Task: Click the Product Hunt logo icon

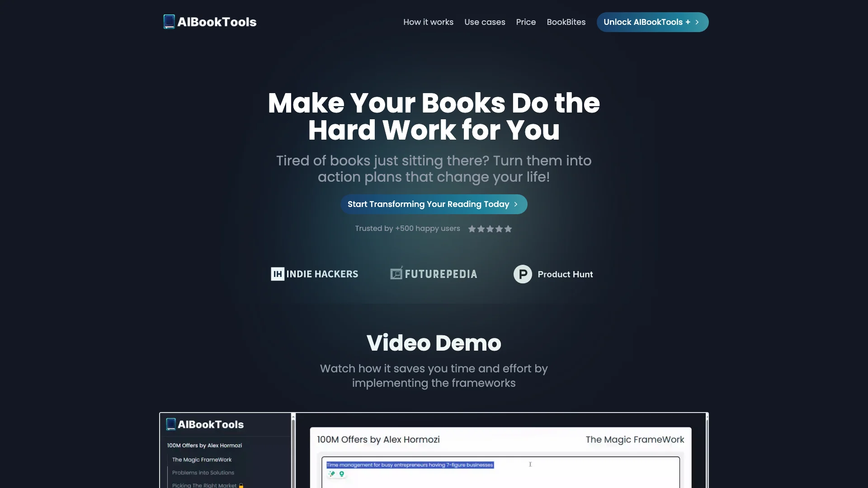Action: [x=522, y=274]
